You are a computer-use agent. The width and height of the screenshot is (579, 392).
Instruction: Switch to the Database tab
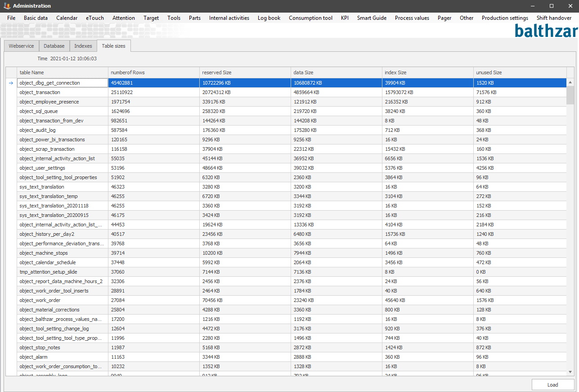pyautogui.click(x=54, y=46)
